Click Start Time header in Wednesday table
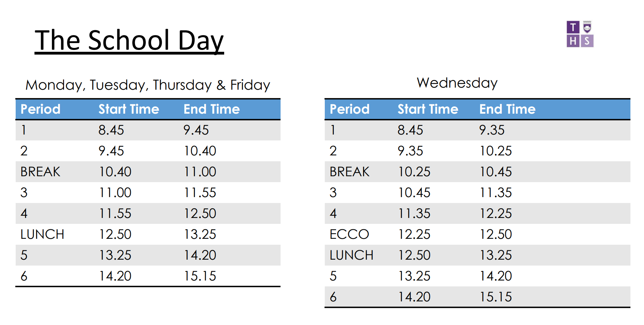644x325 pixels. click(x=428, y=109)
